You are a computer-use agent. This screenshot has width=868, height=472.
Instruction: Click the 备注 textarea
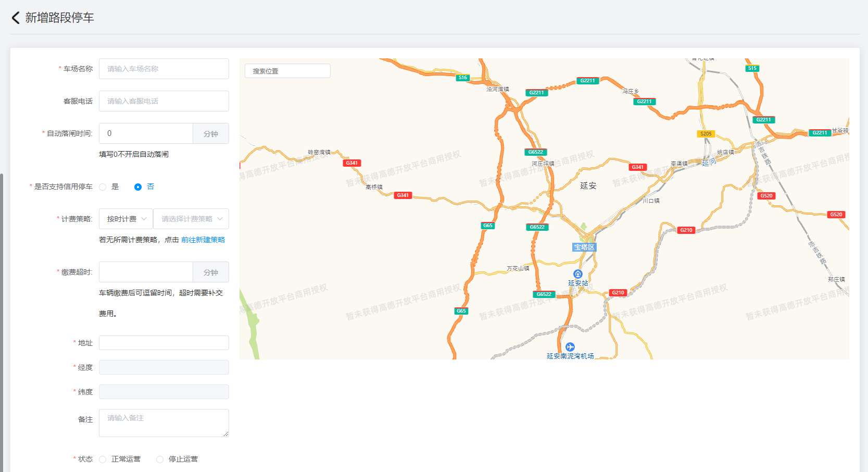click(x=163, y=423)
